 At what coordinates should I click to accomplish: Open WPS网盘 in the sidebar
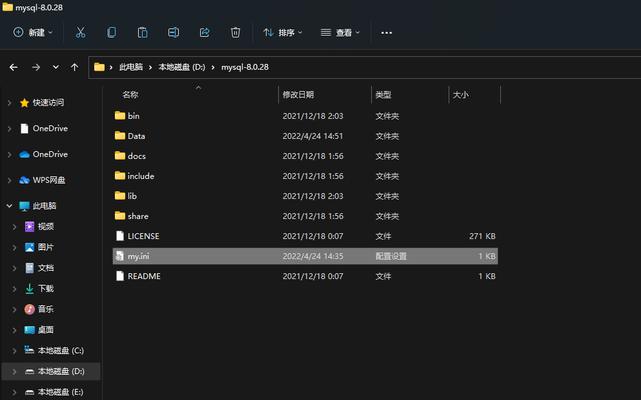coord(49,180)
